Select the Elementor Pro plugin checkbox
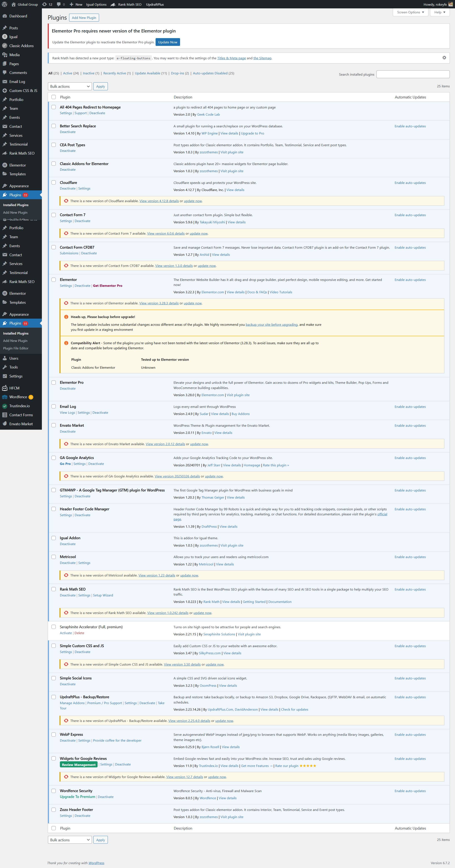The image size is (455, 868). tap(54, 382)
